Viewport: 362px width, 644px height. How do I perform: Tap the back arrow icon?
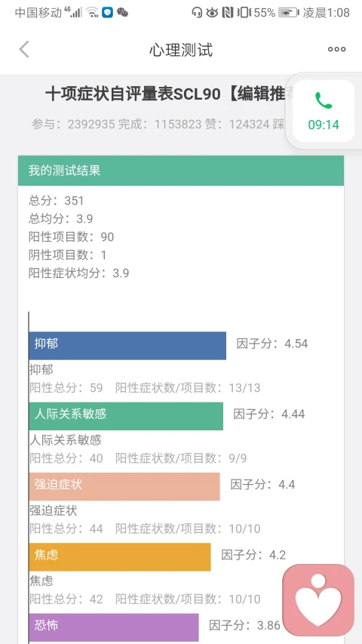pos(24,50)
